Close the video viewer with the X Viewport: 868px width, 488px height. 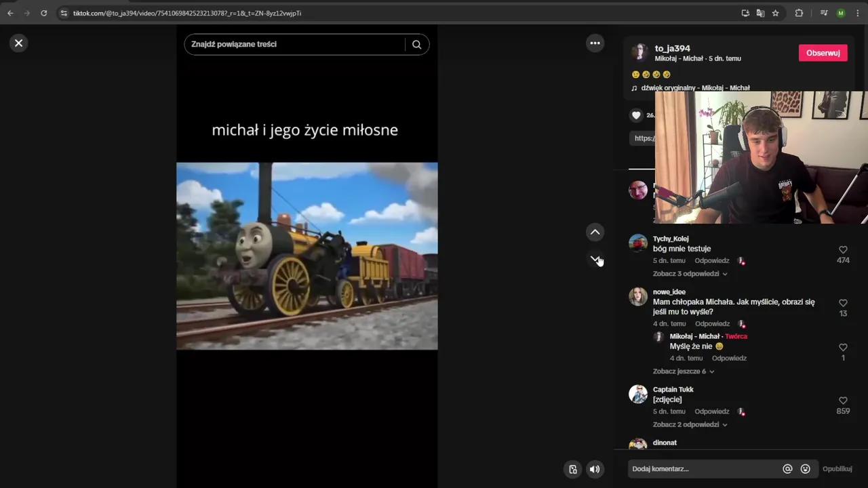(x=18, y=43)
